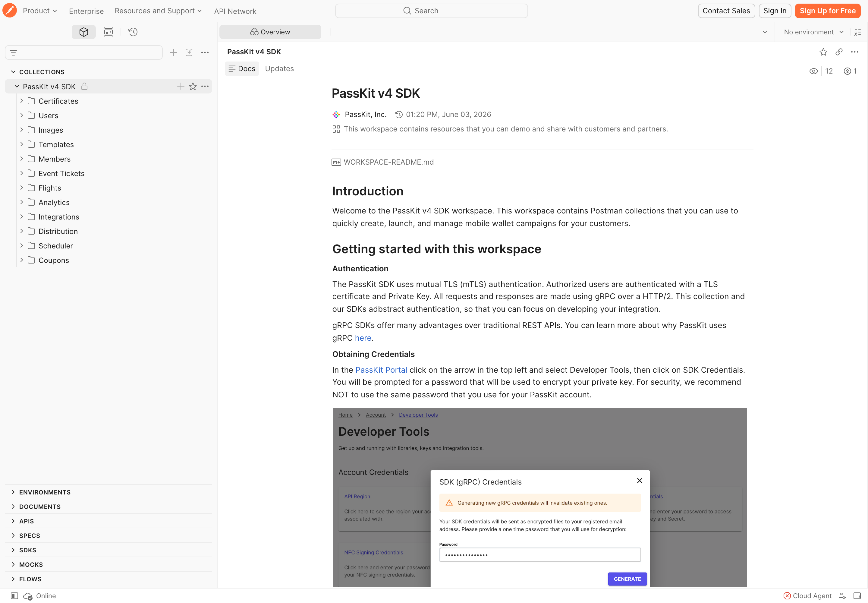Open document header more-actions ellipsis

pyautogui.click(x=854, y=52)
